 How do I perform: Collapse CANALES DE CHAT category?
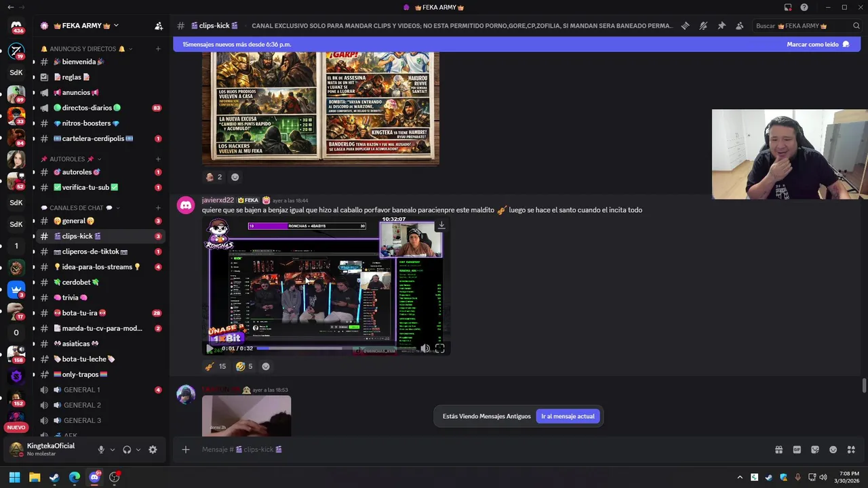(81, 208)
